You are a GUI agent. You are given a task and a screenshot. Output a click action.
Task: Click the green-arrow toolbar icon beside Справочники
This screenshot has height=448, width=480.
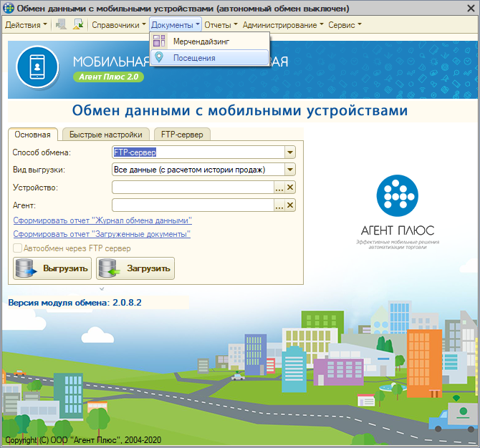[78, 24]
